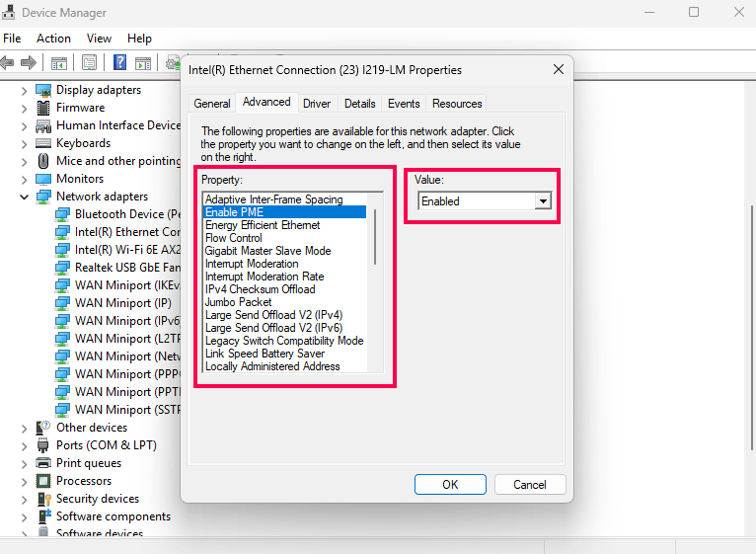Switch to the Driver tab
The height and width of the screenshot is (554, 756).
[x=317, y=104]
